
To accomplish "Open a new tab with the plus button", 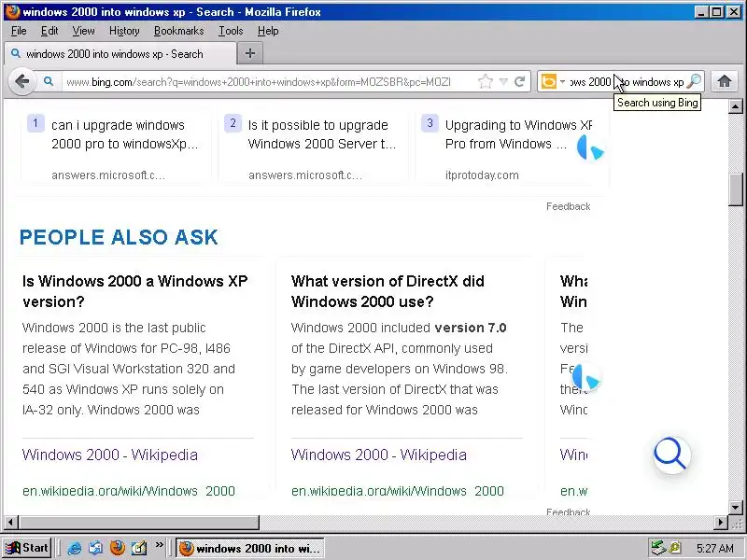I will pyautogui.click(x=249, y=53).
